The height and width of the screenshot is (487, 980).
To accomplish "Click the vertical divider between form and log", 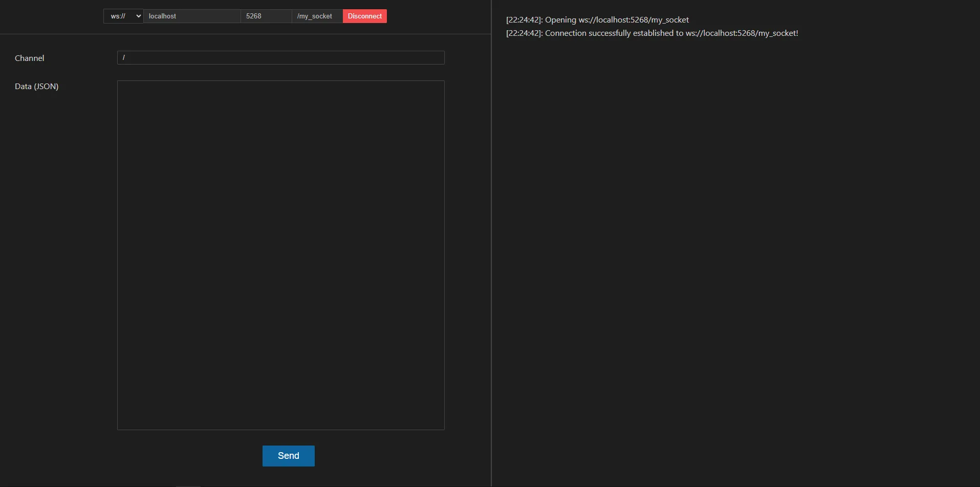I will [491, 243].
